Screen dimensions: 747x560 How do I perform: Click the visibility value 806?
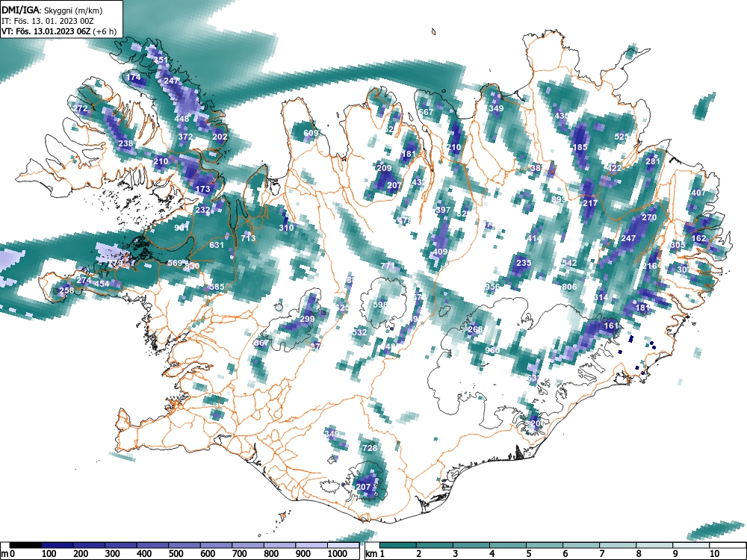(x=569, y=287)
